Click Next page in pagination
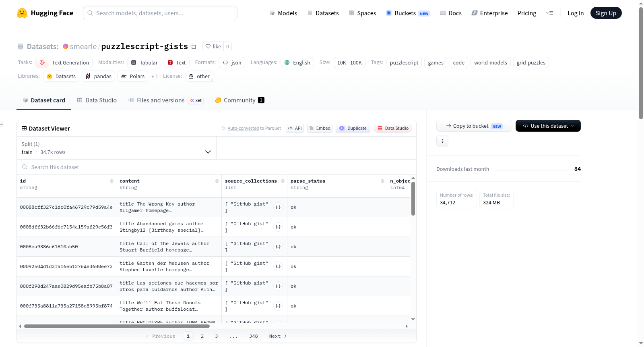 278,336
